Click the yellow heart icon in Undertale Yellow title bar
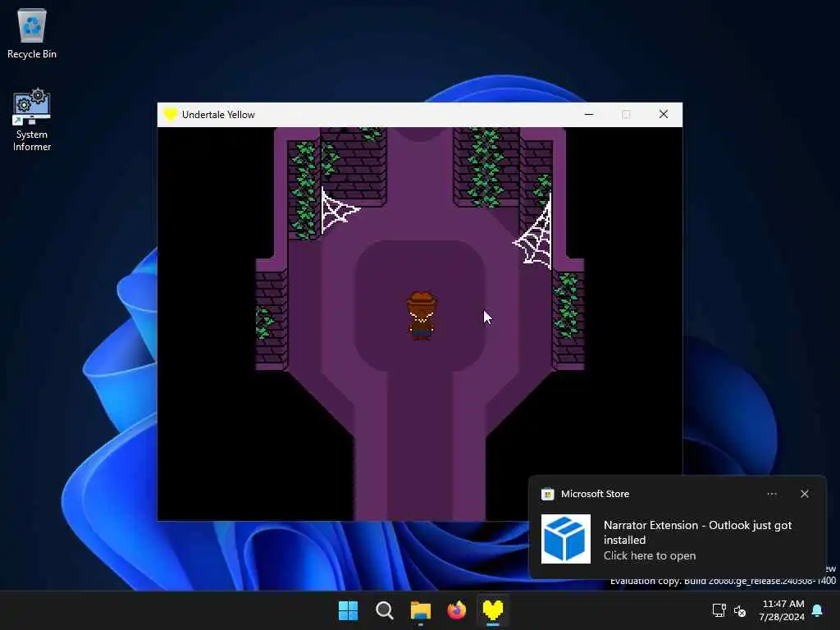Viewport: 840px width, 630px height. click(x=171, y=115)
